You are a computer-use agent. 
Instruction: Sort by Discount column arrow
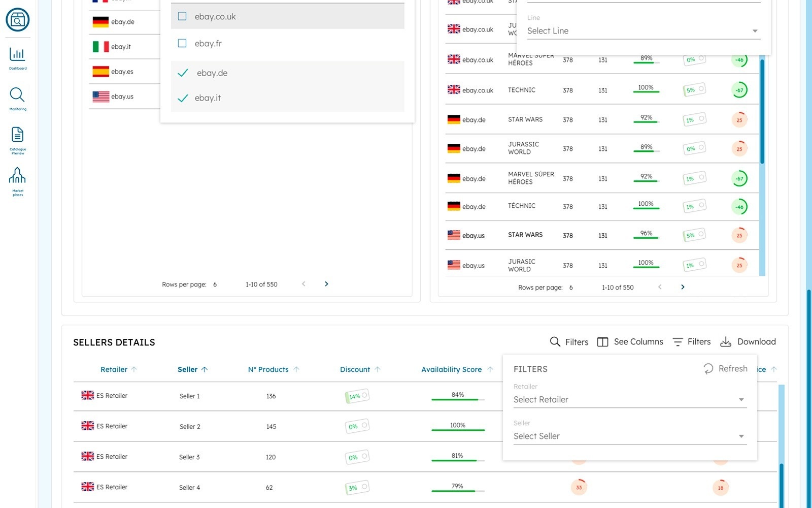378,369
